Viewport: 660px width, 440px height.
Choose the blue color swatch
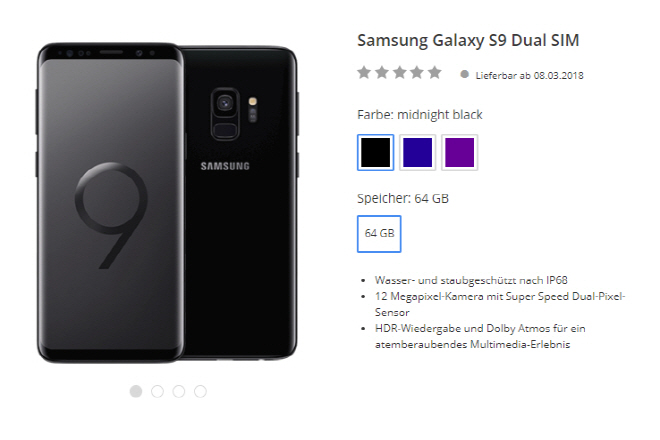(x=418, y=152)
